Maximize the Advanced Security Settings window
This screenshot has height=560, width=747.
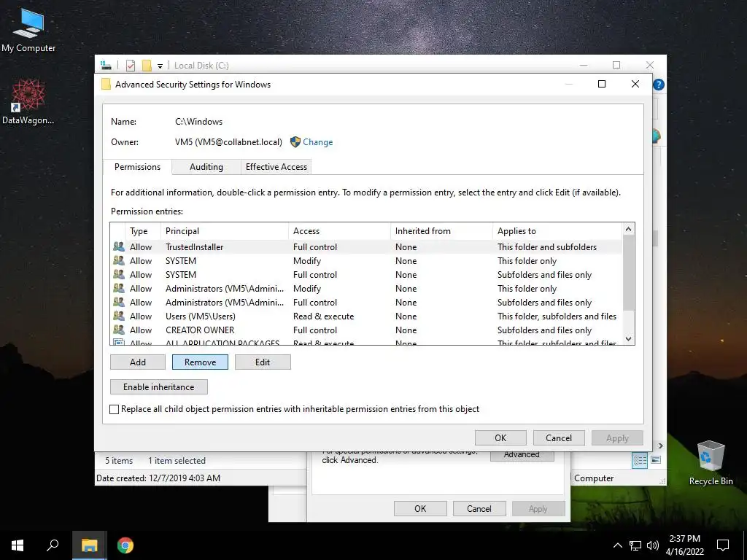click(x=602, y=84)
